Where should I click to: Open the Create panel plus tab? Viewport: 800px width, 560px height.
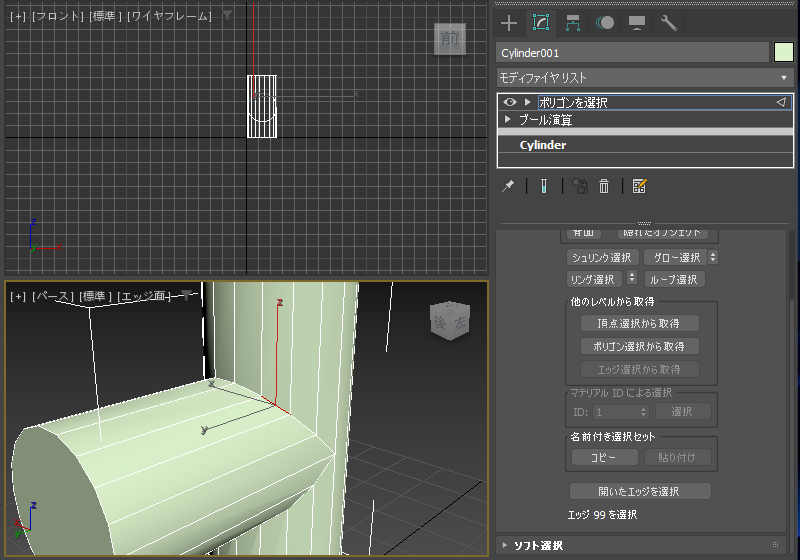(x=509, y=23)
